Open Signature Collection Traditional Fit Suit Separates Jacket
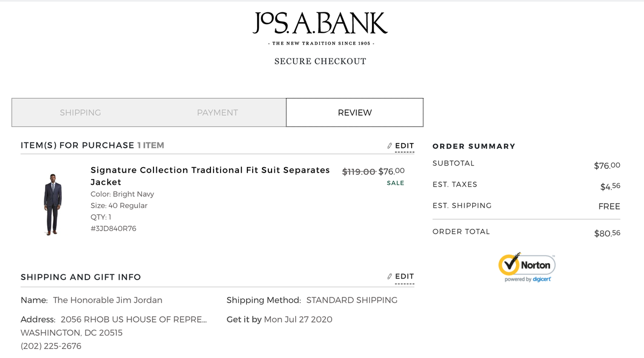Screen dimensions: 644x358 210,176
